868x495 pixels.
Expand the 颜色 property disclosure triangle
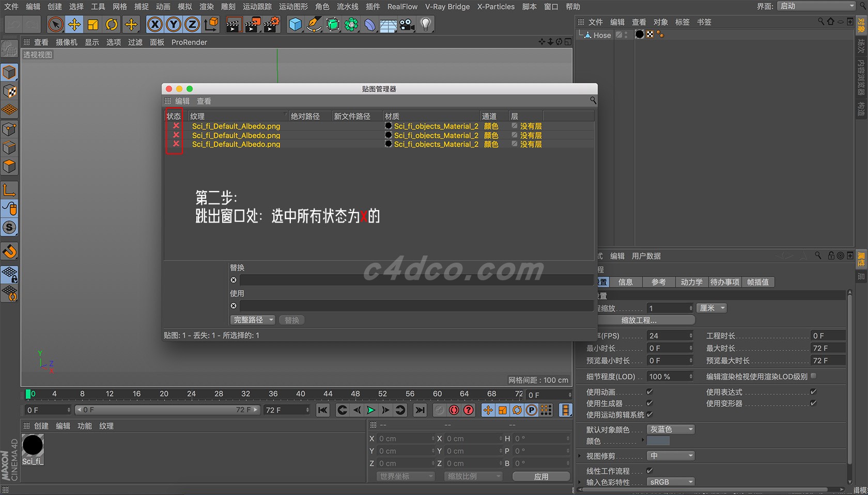pos(643,440)
